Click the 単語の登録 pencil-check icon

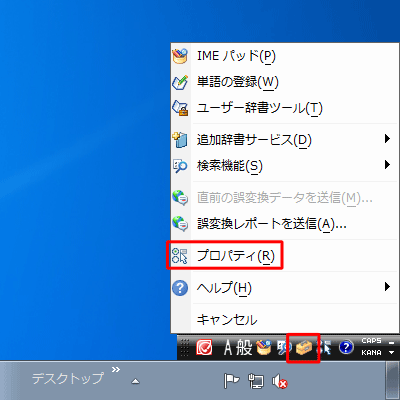point(180,82)
